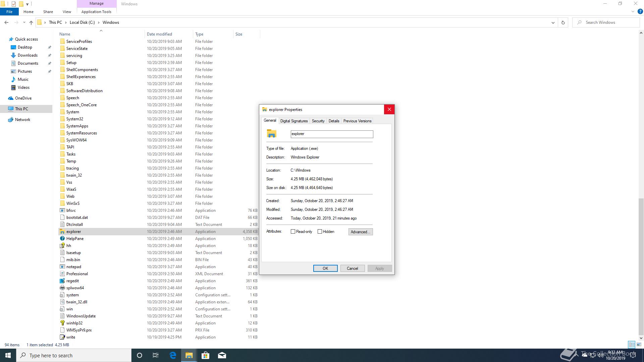Click the Refresh button in address bar

[563, 22]
